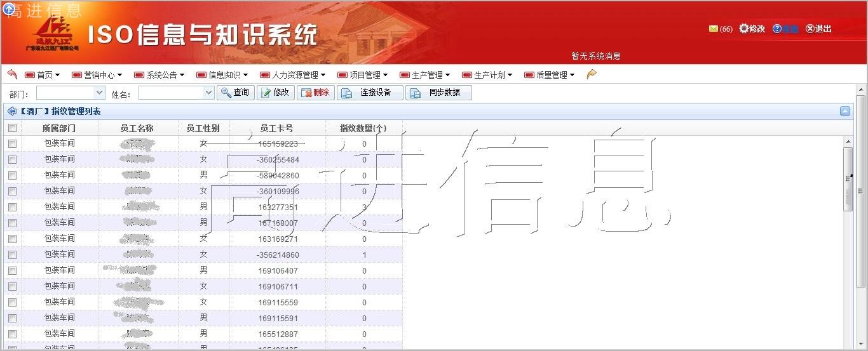Open the mail inbox envelope icon

click(x=713, y=29)
